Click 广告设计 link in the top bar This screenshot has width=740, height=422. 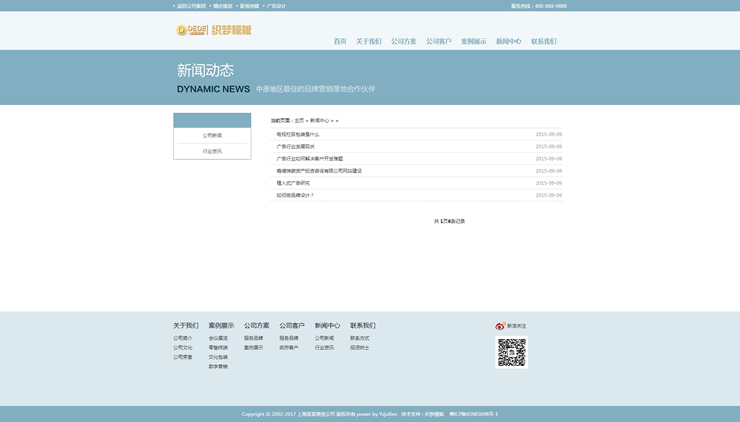click(276, 6)
